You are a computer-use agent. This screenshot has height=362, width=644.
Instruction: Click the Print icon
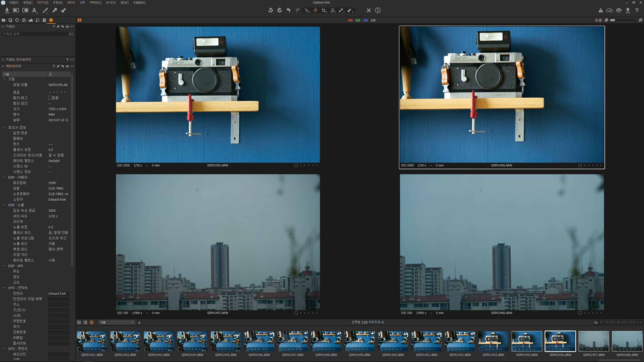coord(619,10)
